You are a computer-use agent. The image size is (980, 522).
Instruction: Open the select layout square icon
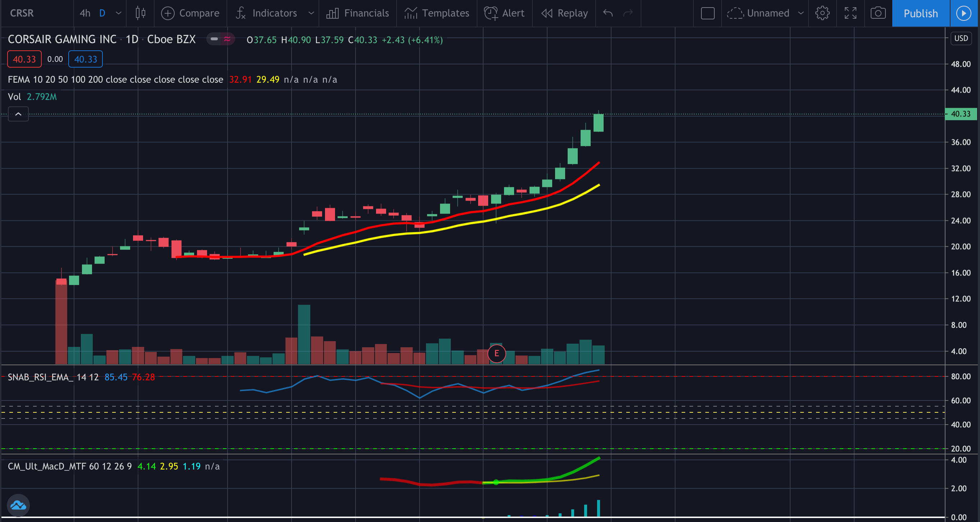(707, 13)
